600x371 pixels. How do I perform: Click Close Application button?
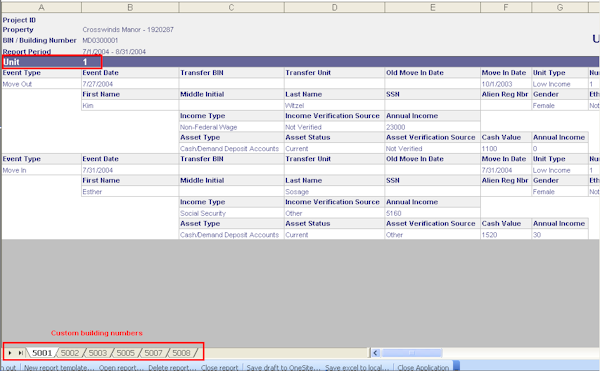click(423, 367)
